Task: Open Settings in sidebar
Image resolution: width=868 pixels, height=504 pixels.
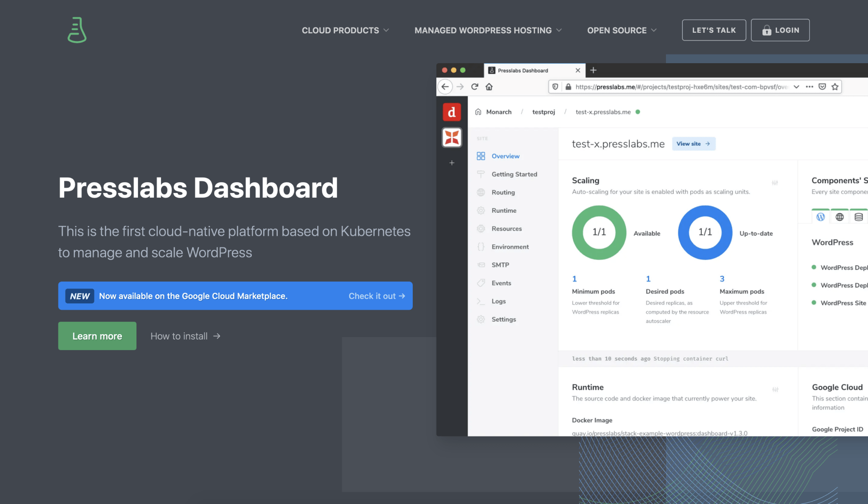Action: 503,319
